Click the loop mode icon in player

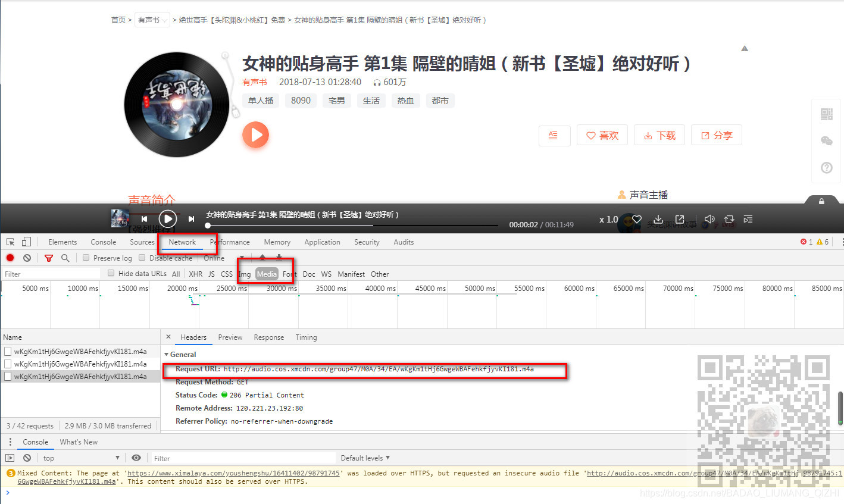coord(729,219)
